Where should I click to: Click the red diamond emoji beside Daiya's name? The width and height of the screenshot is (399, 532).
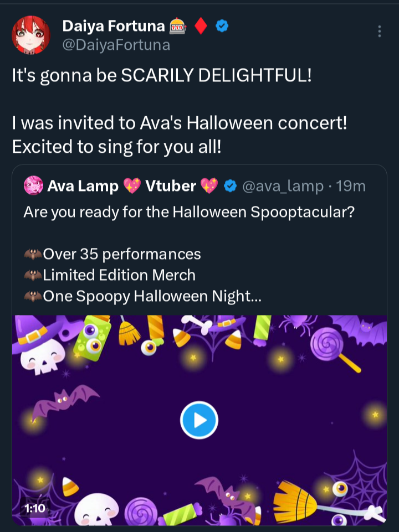(x=202, y=25)
